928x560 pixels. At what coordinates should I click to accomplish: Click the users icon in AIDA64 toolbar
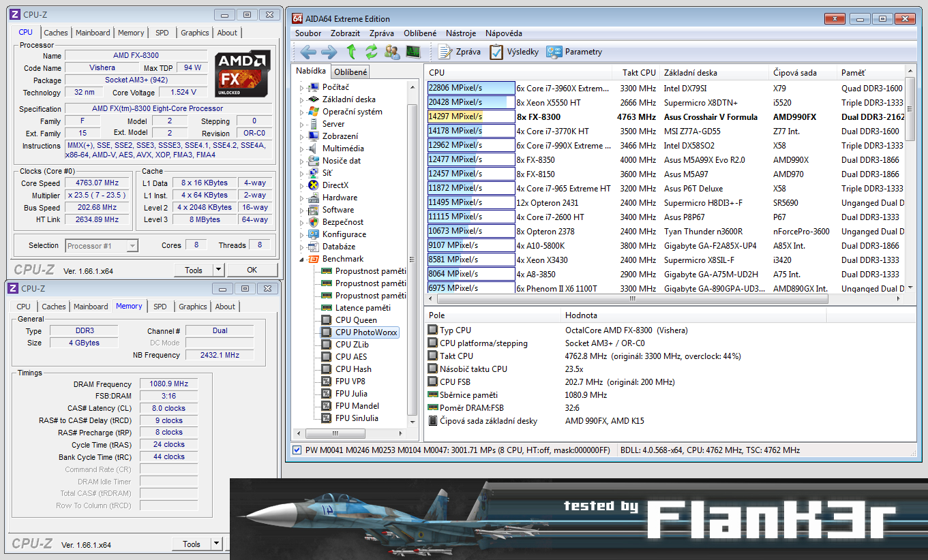point(392,52)
